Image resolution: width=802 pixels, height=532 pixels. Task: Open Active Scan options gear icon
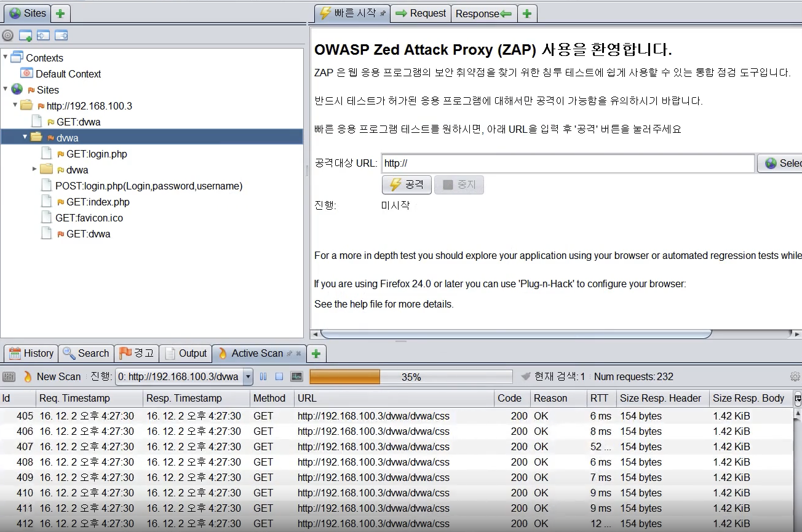click(795, 376)
